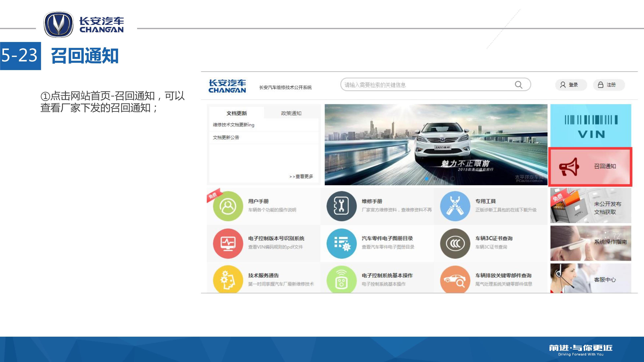Open the 维修手册 wrench icon
This screenshot has height=362, width=644.
pos(341,206)
